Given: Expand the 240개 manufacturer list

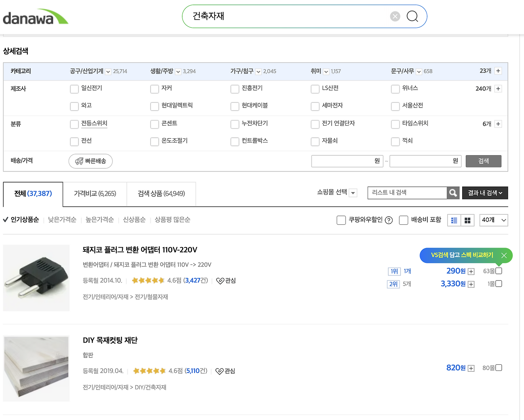Looking at the screenshot, I should click(498, 89).
